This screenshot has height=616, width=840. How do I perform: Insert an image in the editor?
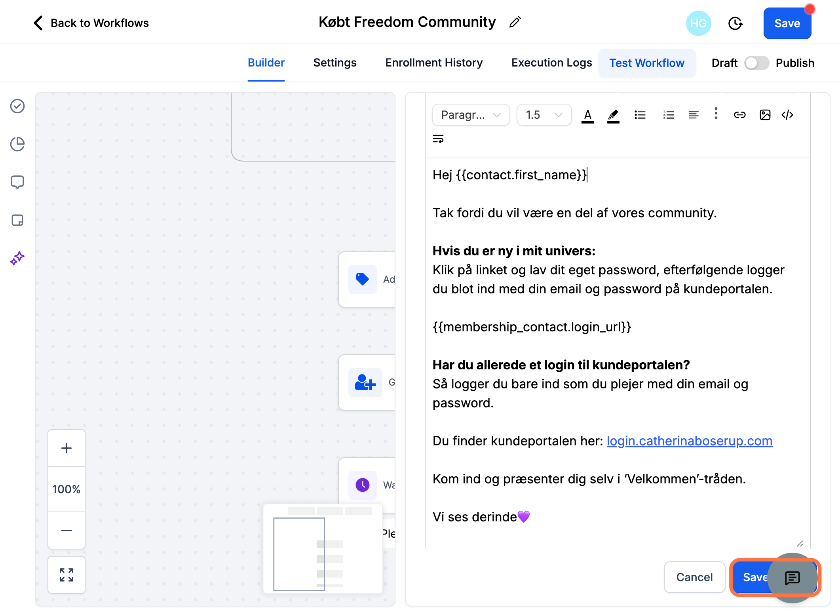(765, 115)
